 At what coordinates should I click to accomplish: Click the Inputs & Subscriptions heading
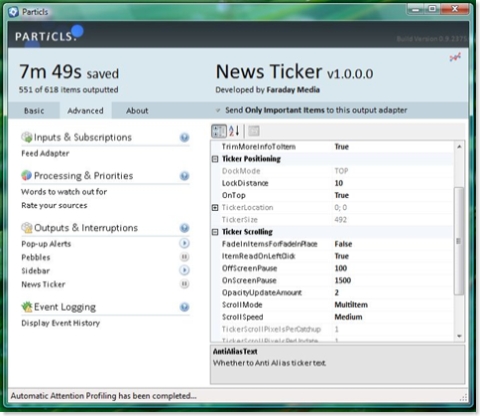click(x=83, y=137)
